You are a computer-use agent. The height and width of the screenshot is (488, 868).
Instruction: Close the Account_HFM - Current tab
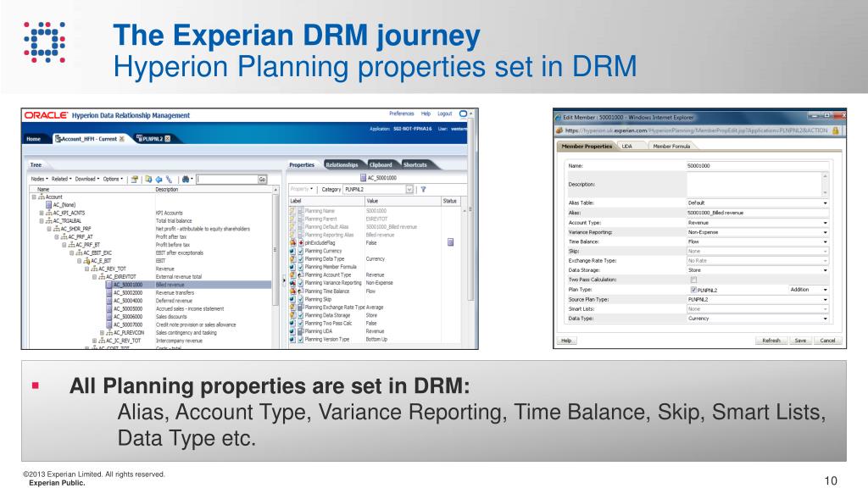click(122, 139)
